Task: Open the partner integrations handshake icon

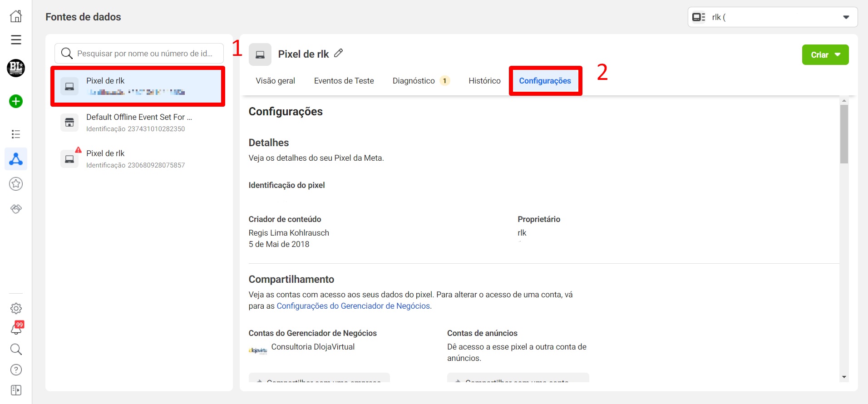Action: tap(16, 209)
